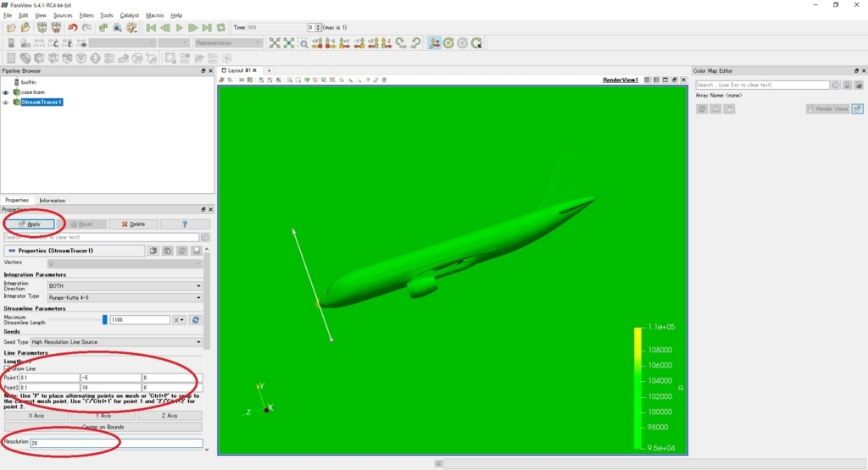This screenshot has width=868, height=470.
Task: Click the X Axis button
Action: coord(36,415)
